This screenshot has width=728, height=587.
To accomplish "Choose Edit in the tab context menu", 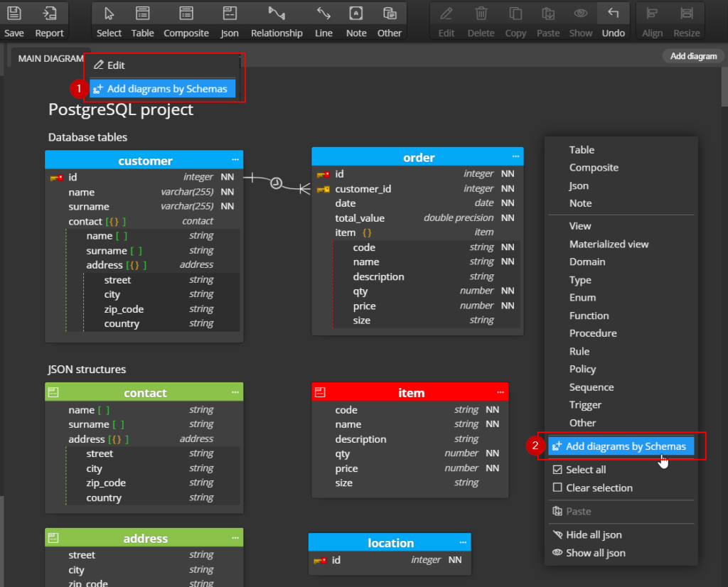I will point(163,65).
